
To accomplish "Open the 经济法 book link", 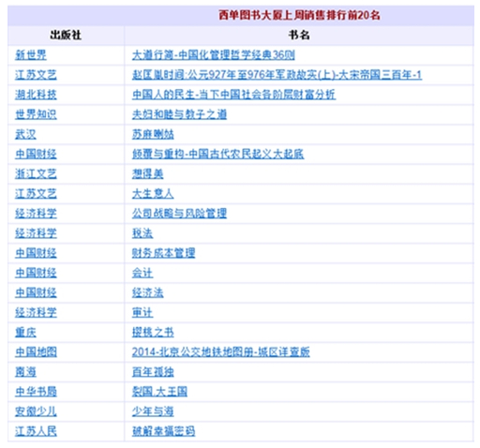I will (147, 292).
